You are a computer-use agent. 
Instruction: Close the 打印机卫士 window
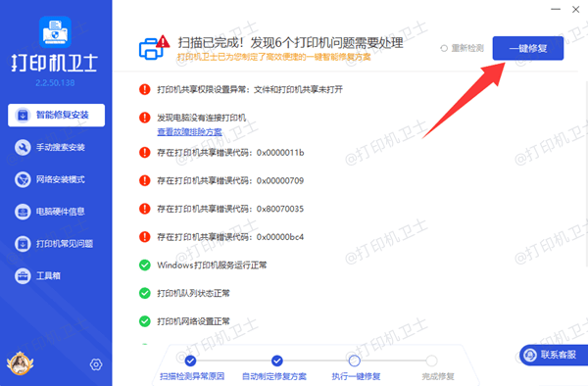pyautogui.click(x=576, y=10)
